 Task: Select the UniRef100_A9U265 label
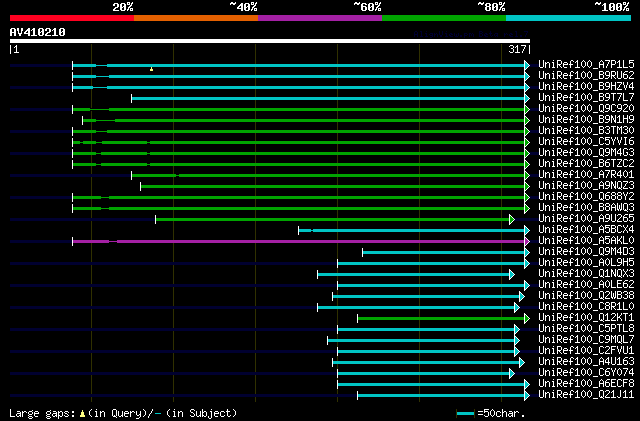(586, 219)
